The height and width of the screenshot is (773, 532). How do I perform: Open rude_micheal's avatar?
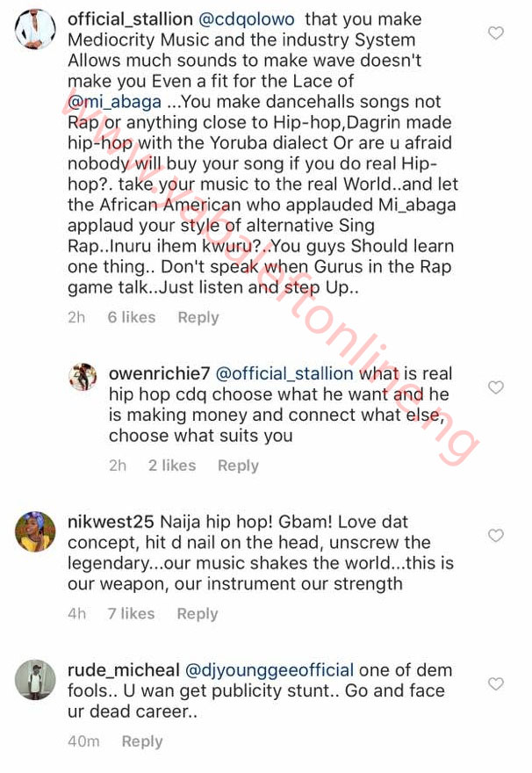tap(35, 679)
